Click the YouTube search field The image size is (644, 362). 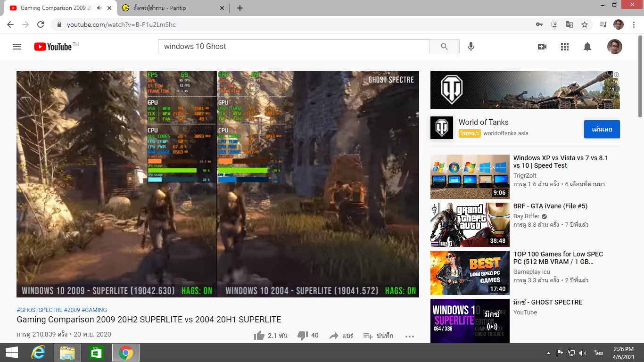(x=294, y=46)
